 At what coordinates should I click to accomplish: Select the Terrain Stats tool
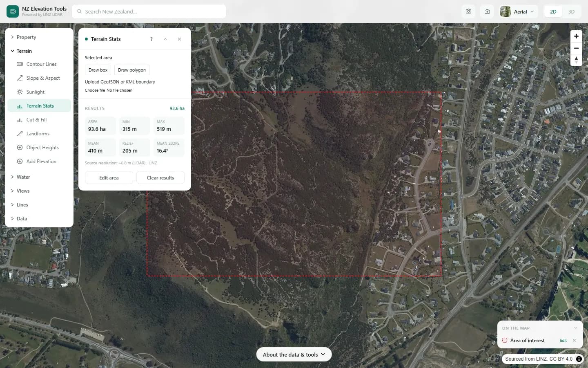(39, 106)
